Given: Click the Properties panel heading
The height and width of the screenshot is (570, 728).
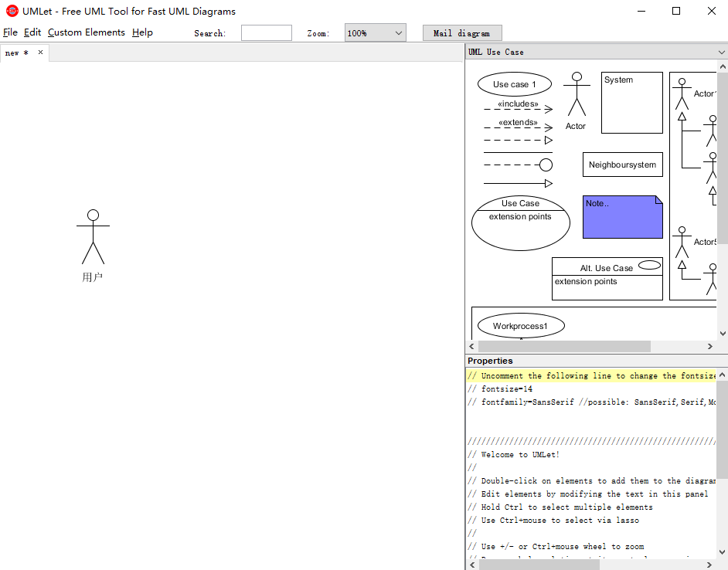Looking at the screenshot, I should coord(490,361).
